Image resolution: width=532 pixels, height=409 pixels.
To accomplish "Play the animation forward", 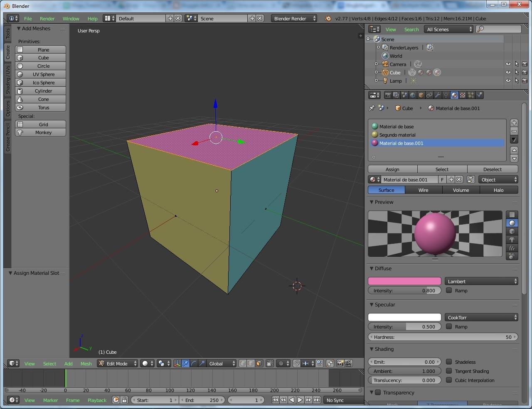I will click(300, 400).
